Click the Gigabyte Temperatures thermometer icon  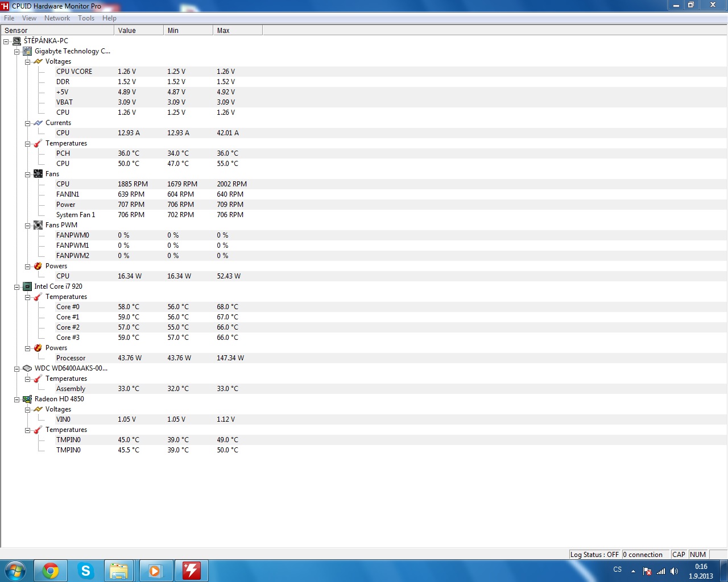[x=38, y=143]
